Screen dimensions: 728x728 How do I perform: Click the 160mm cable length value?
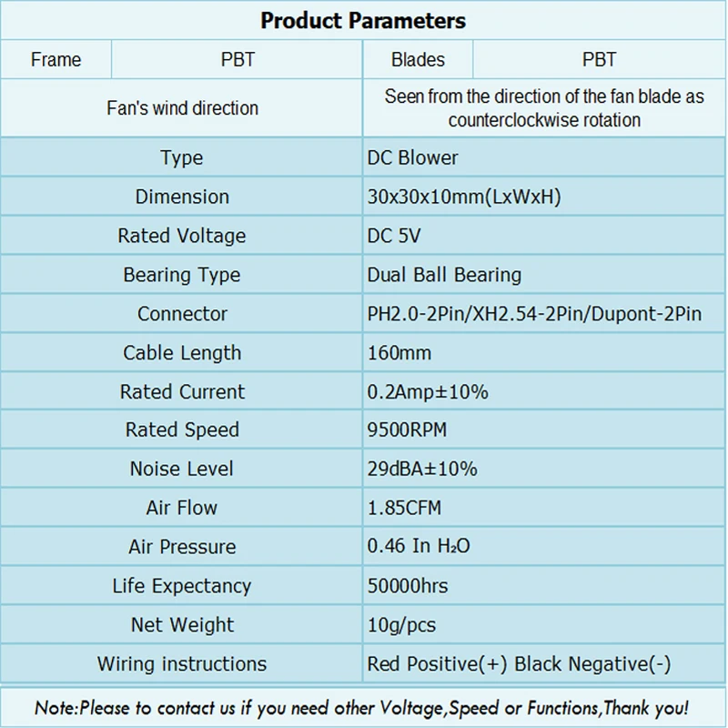pyautogui.click(x=399, y=353)
